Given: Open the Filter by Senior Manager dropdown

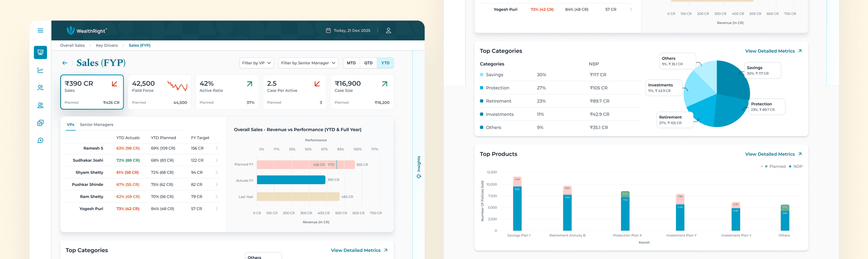Looking at the screenshot, I should tap(308, 63).
